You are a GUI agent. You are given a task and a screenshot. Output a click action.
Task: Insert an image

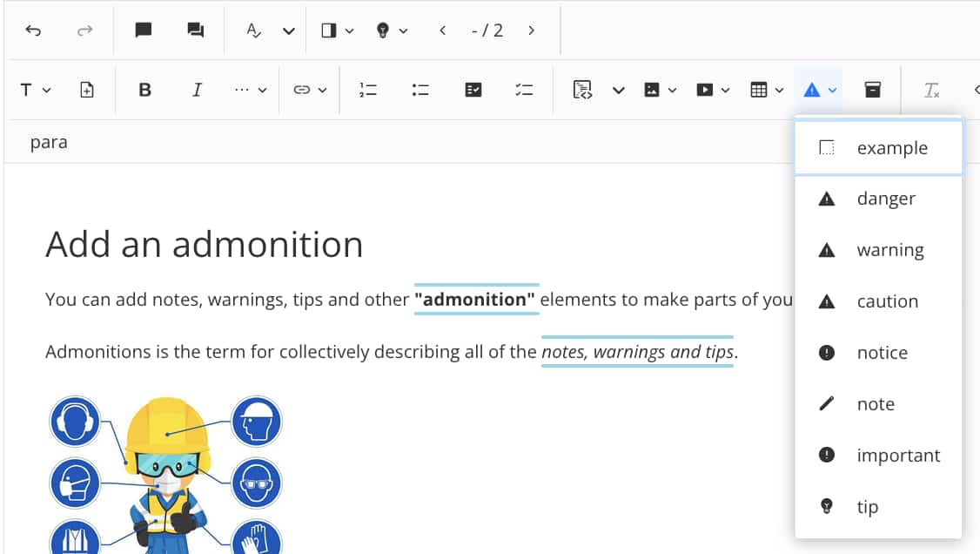tap(653, 89)
